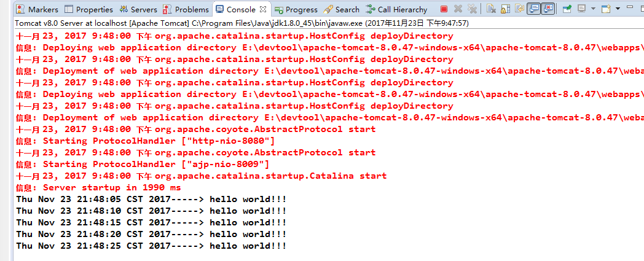Close the Console tab with its X
Viewport: 644px width, 261px height.
(264, 8)
